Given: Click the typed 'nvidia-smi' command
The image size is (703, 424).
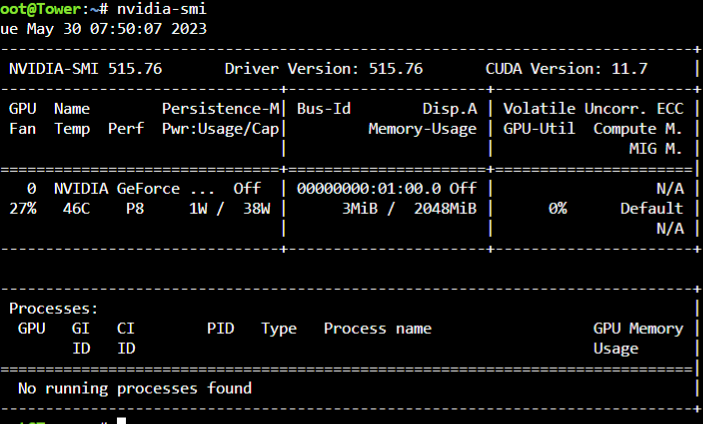Looking at the screenshot, I should click(162, 9).
